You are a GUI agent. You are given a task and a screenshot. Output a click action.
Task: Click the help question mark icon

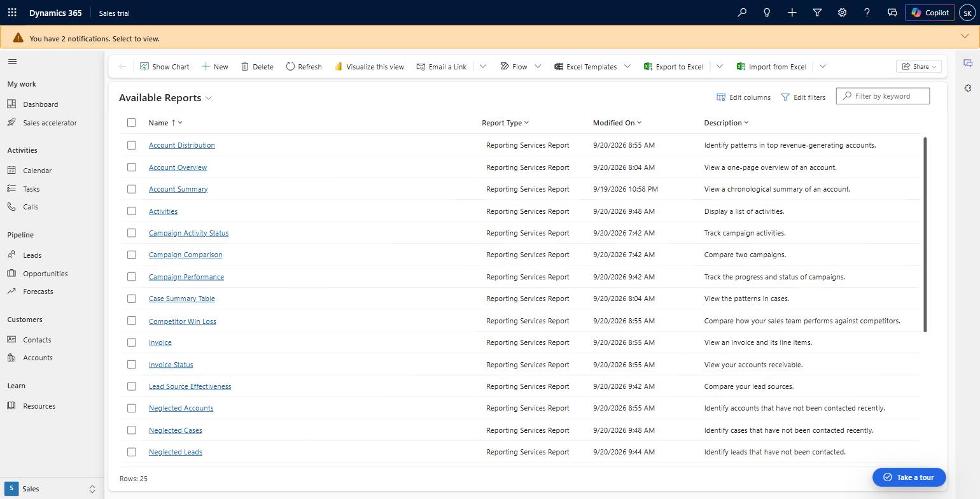point(867,13)
